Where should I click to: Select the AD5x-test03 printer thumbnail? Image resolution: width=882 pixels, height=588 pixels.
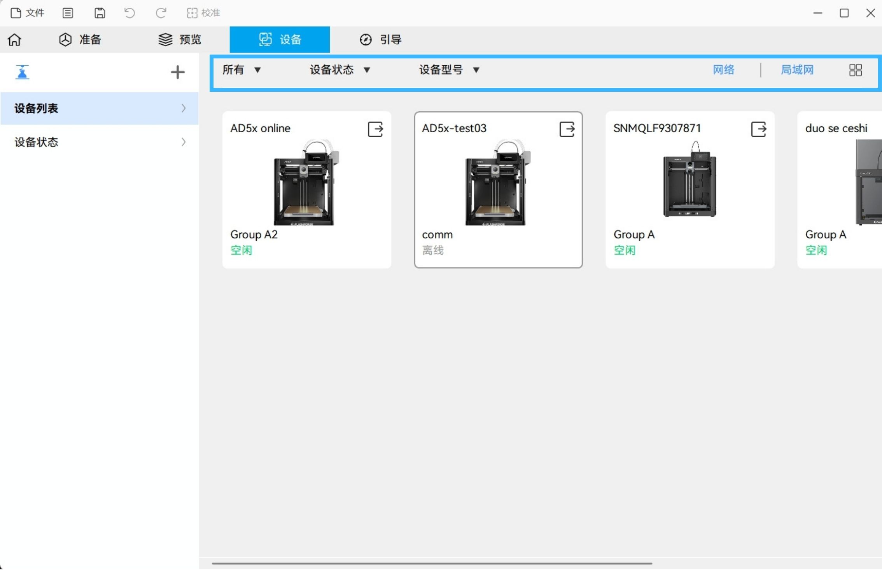pyautogui.click(x=498, y=182)
